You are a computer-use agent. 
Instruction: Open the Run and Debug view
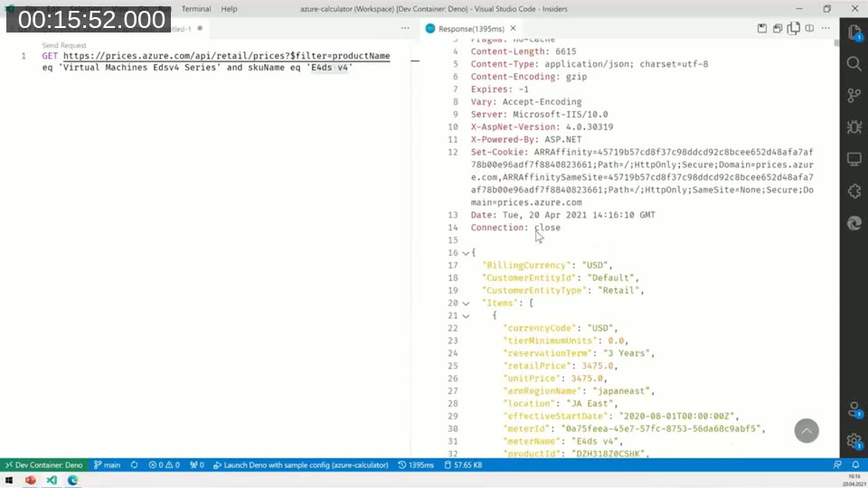[854, 127]
